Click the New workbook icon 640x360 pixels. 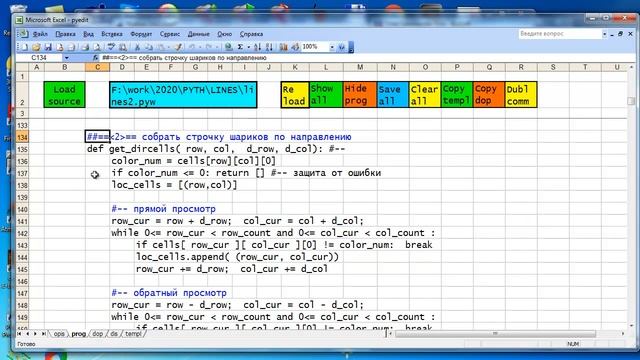tap(24, 47)
